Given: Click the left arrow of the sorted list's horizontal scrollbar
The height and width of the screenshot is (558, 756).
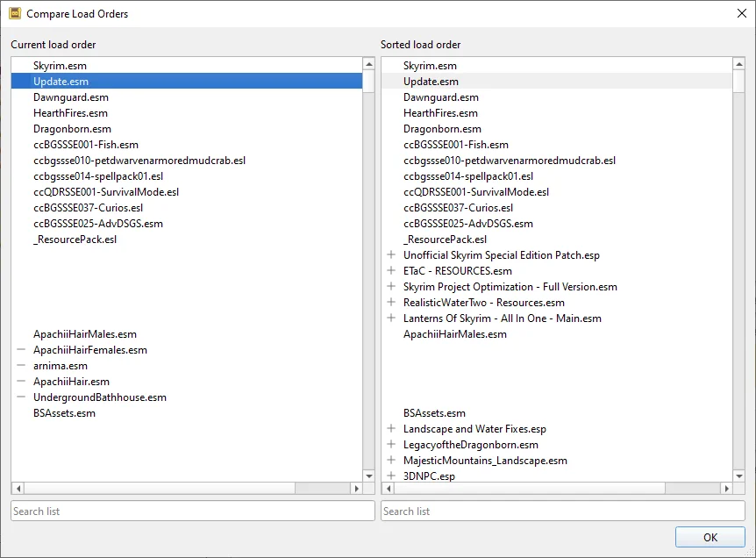Looking at the screenshot, I should tap(389, 488).
